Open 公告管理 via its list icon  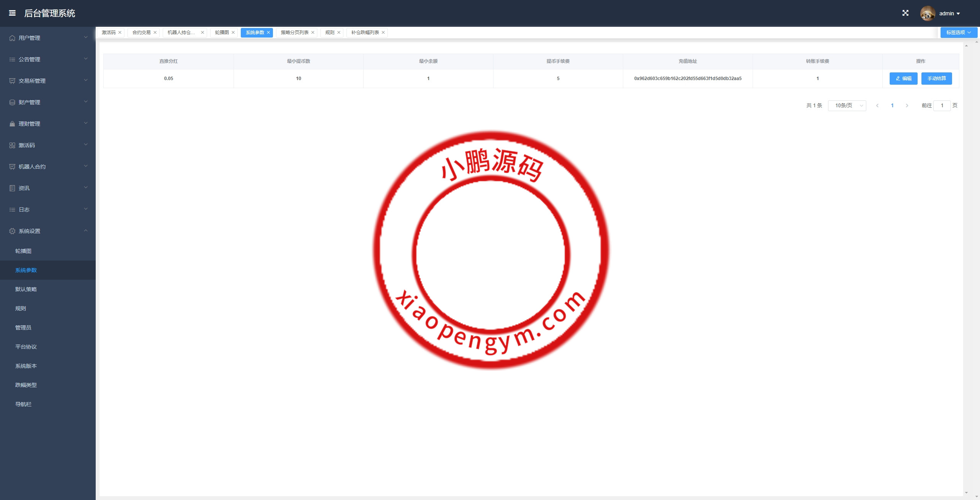[11, 59]
